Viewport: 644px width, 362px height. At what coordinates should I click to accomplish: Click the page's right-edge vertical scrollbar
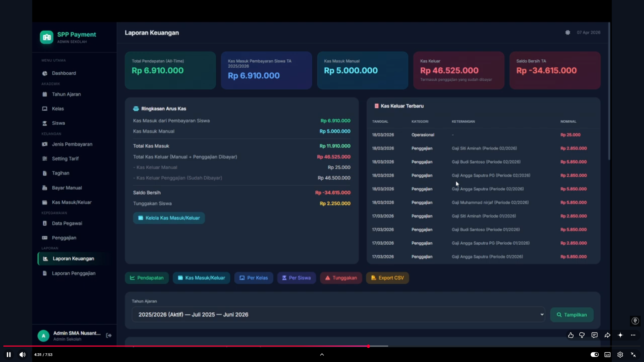pyautogui.click(x=609, y=90)
